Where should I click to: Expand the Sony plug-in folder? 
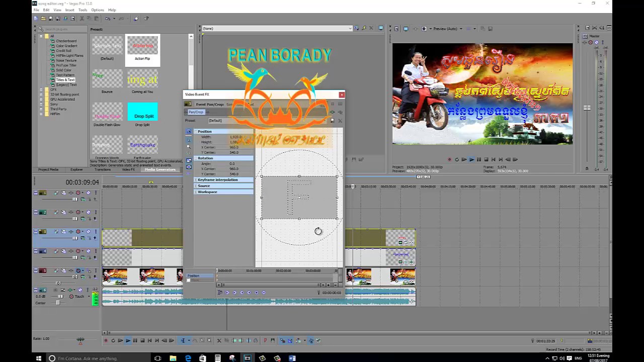pos(41,104)
